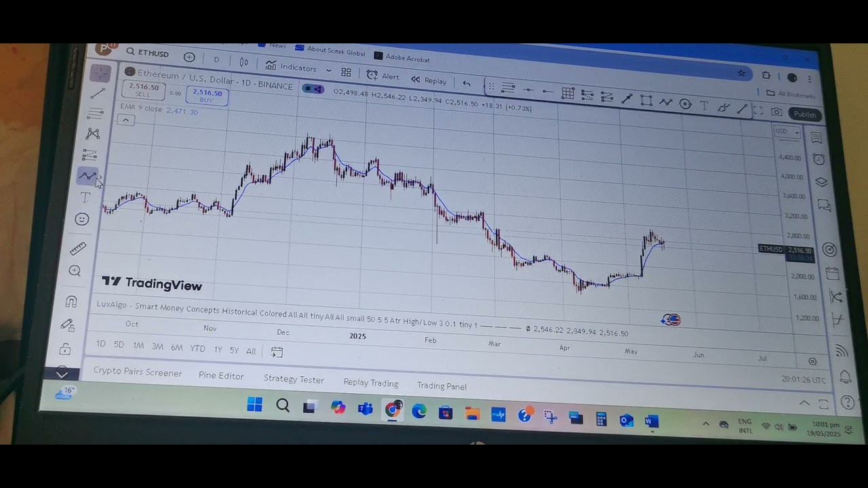Click the 2,516.50 SELL button

(x=144, y=90)
